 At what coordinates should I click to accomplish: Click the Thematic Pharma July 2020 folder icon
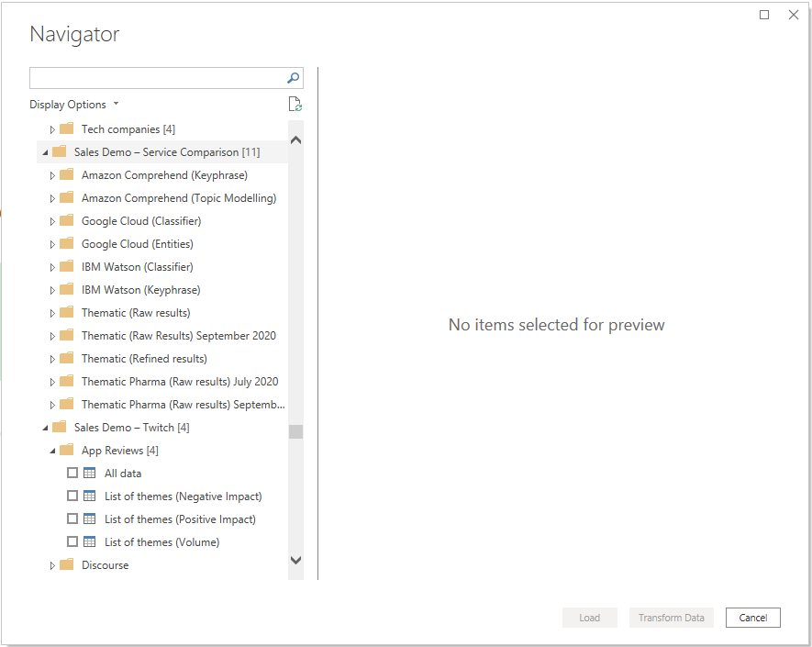[67, 381]
